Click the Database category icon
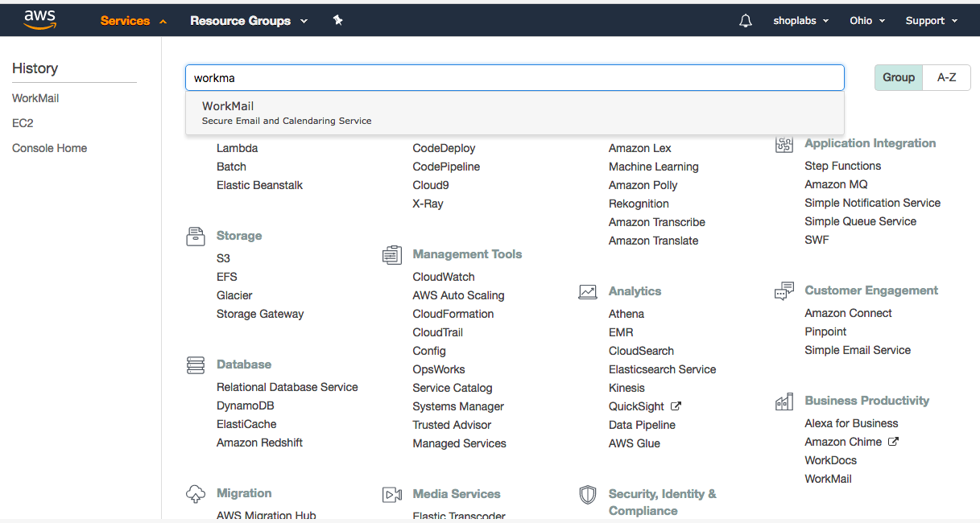This screenshot has width=980, height=523. 196,364
